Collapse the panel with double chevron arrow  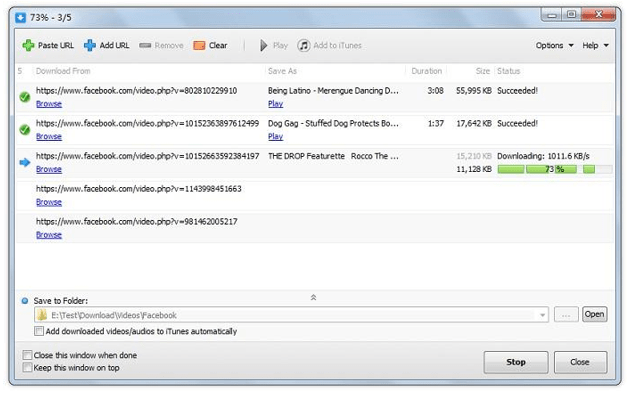click(x=313, y=297)
